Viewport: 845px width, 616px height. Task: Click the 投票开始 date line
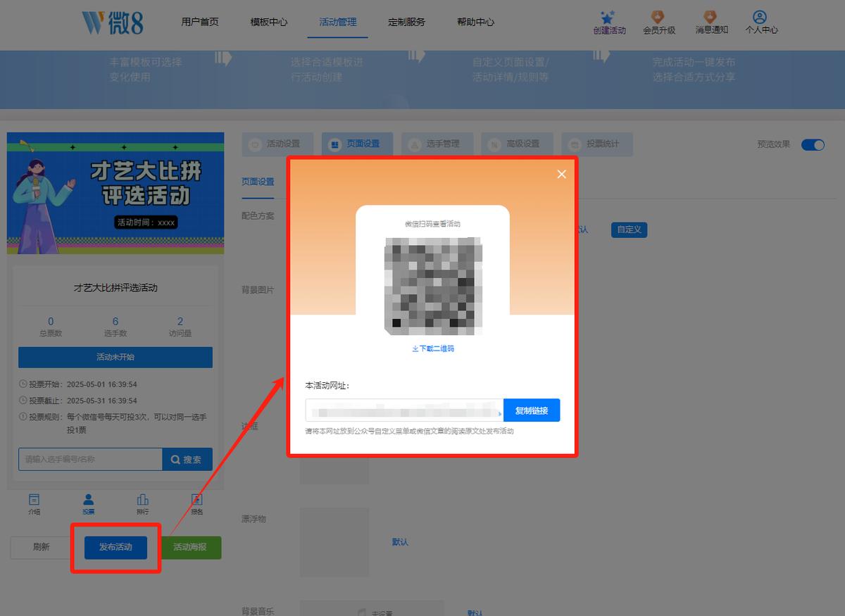pyautogui.click(x=78, y=384)
